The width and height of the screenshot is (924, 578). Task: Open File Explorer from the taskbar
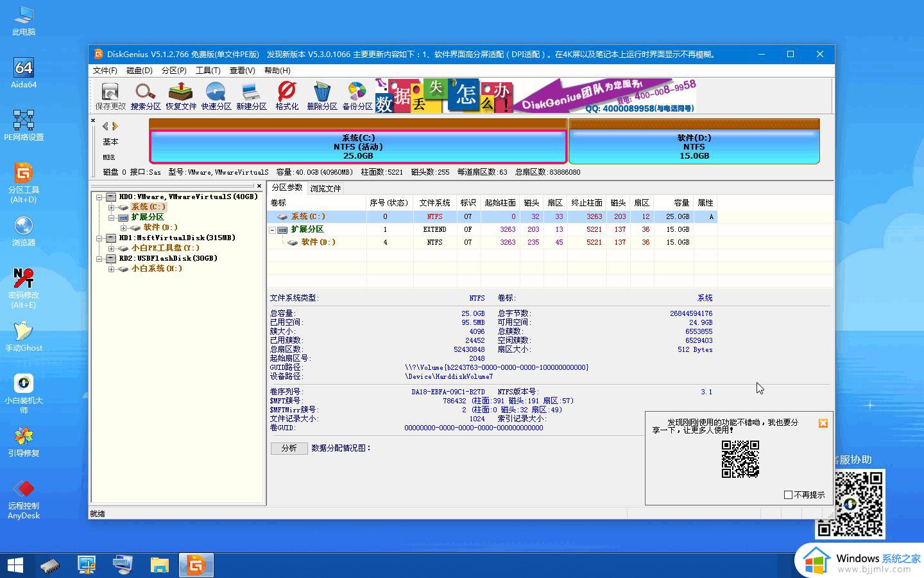tap(159, 565)
